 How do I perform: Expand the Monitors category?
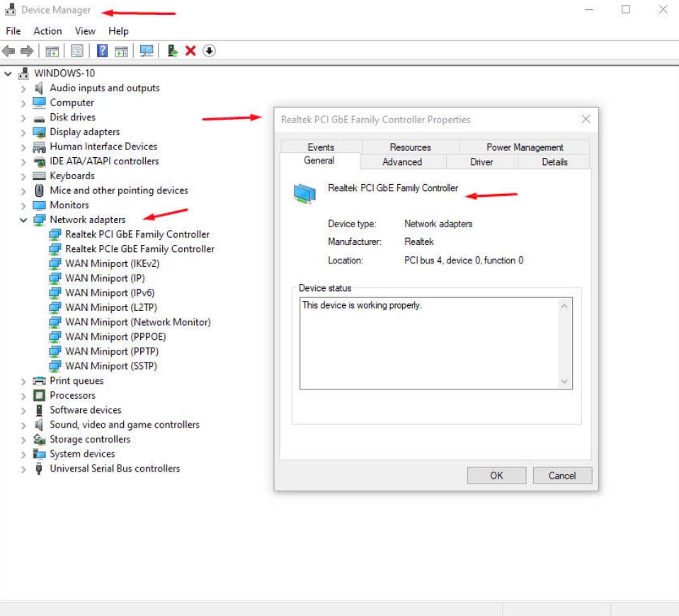pos(23,205)
